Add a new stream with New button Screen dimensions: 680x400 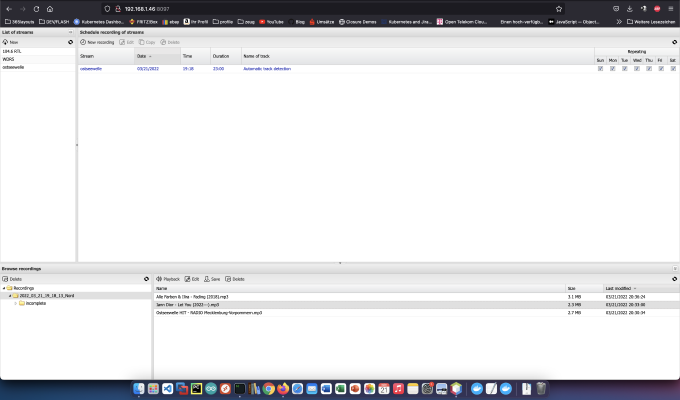coord(10,42)
